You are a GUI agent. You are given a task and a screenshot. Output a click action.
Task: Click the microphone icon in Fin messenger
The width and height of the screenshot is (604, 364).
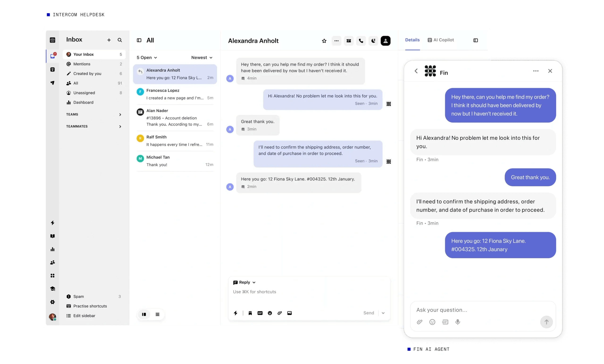(x=457, y=322)
